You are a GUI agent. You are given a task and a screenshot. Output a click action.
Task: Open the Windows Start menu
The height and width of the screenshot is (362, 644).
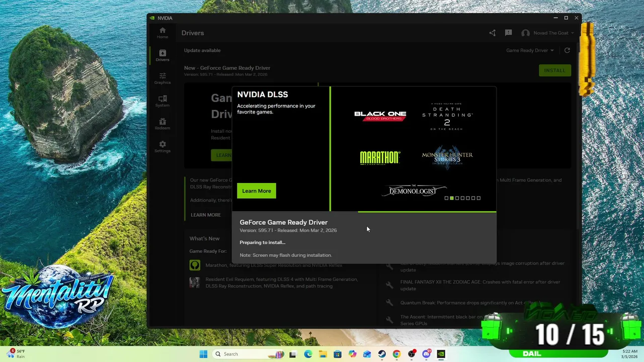coord(203,354)
